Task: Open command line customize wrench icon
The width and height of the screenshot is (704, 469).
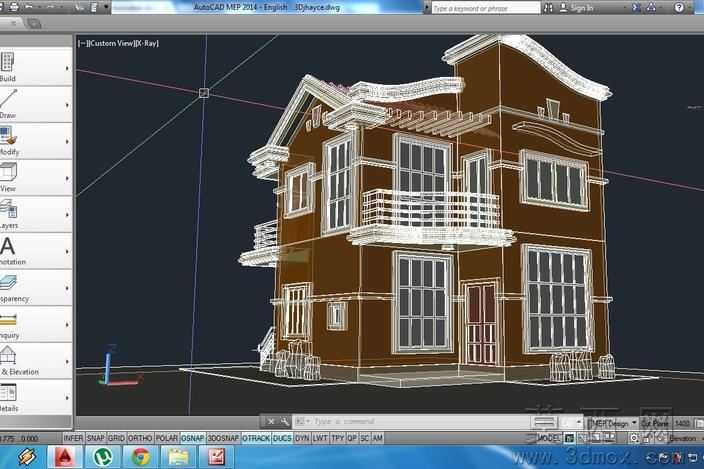Action: [285, 421]
